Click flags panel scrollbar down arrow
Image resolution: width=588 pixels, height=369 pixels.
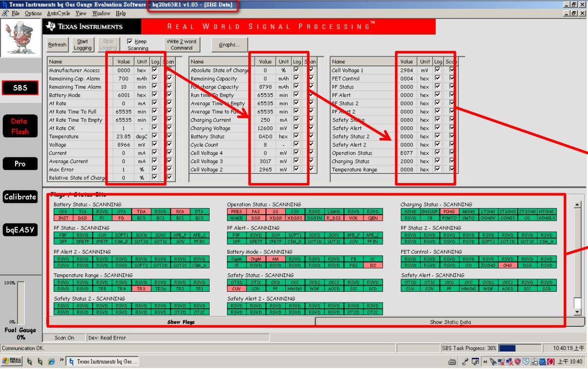point(577,312)
